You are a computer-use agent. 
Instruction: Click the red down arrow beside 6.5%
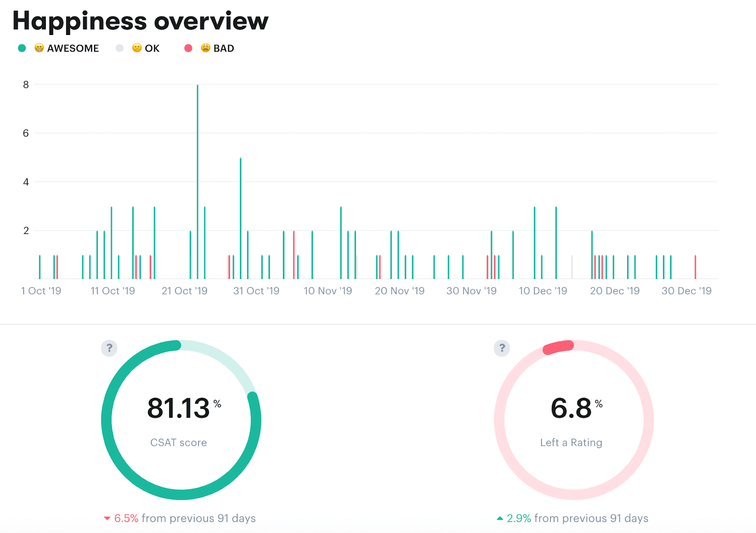pyautogui.click(x=107, y=518)
